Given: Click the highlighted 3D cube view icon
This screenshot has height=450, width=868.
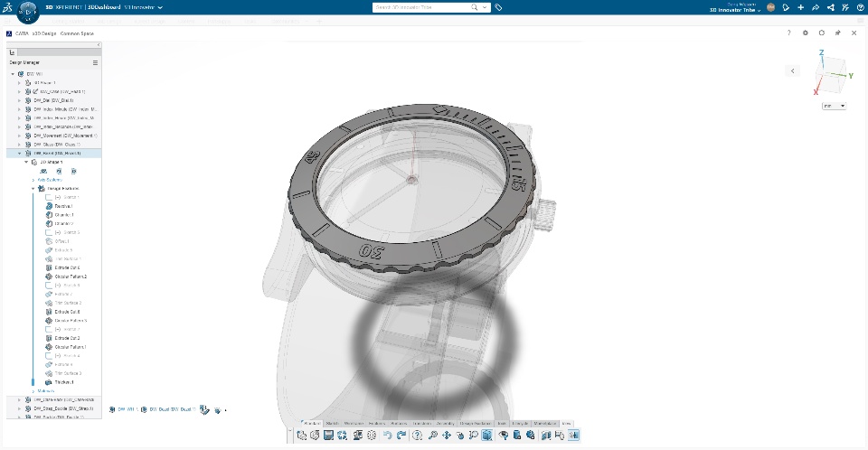Looking at the screenshot, I should pyautogui.click(x=486, y=436).
